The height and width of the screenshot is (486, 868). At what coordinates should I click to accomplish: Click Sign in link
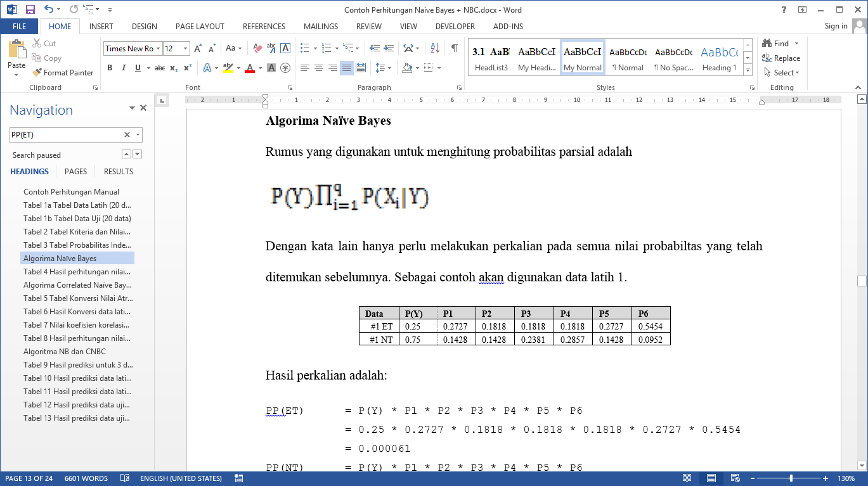[836, 26]
